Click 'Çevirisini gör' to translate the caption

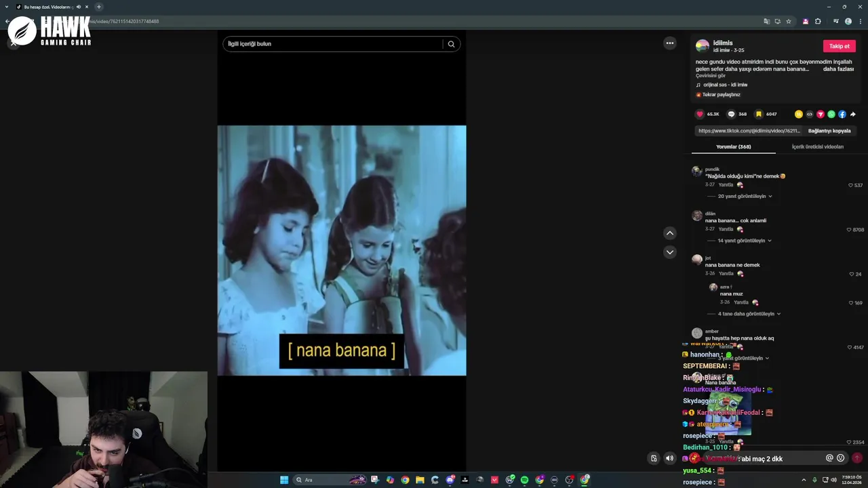pos(710,76)
